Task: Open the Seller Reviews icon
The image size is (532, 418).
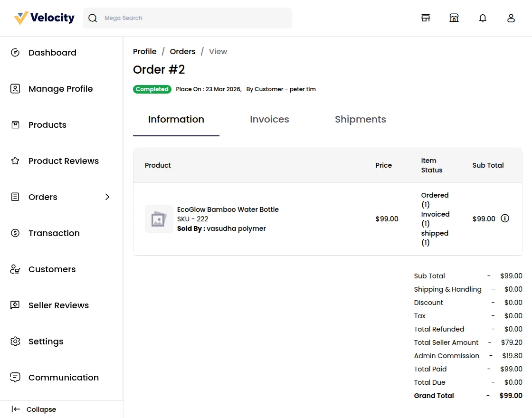Action: pos(15,305)
